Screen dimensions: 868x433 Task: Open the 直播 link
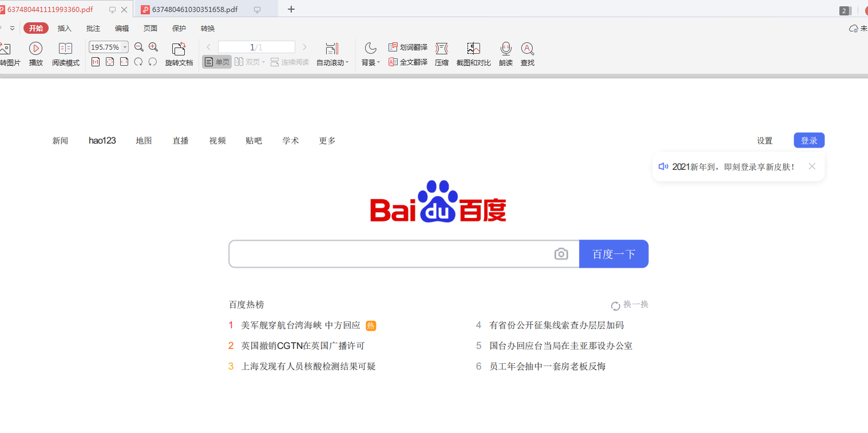(x=181, y=141)
